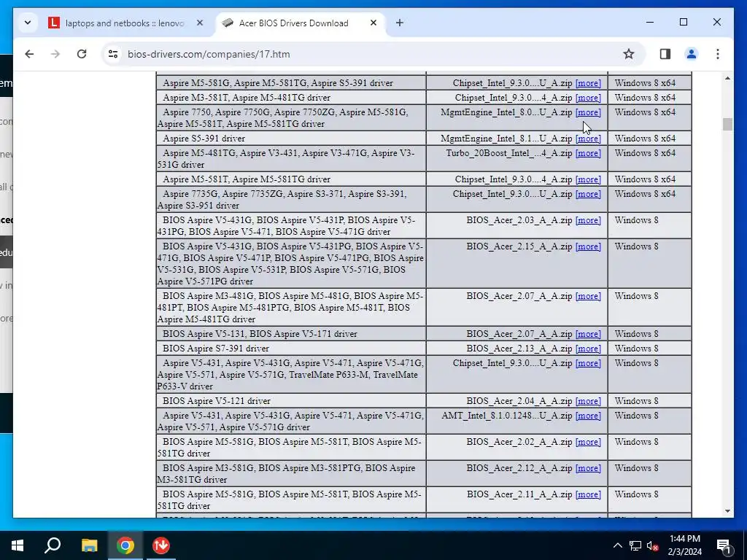
Task: Open the Chrome profile menu
Action: (692, 54)
